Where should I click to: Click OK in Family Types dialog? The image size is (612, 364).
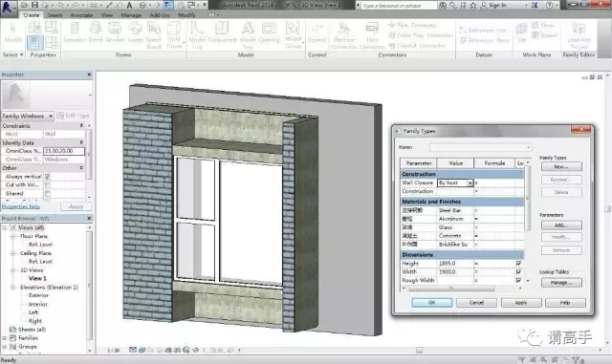(431, 302)
